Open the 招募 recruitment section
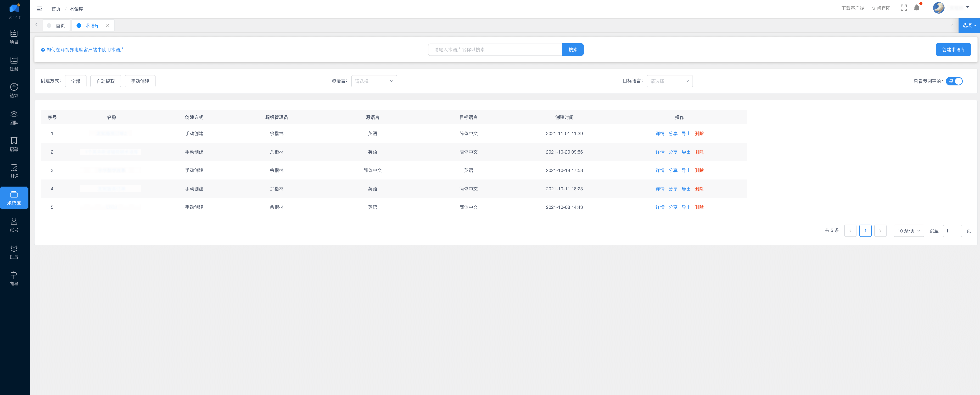Image resolution: width=980 pixels, height=395 pixels. coord(14,144)
